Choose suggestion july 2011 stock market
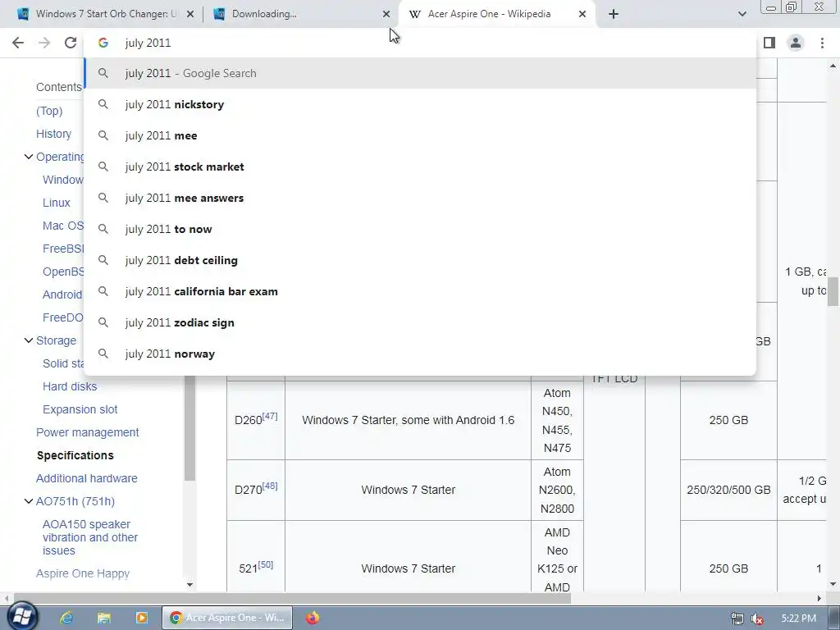The image size is (840, 630). tap(421, 167)
